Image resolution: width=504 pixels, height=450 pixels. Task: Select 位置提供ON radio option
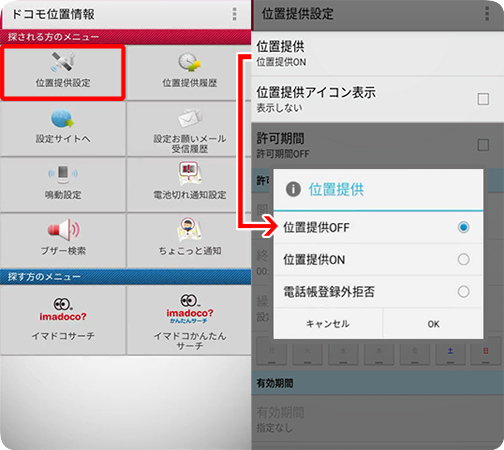378,259
